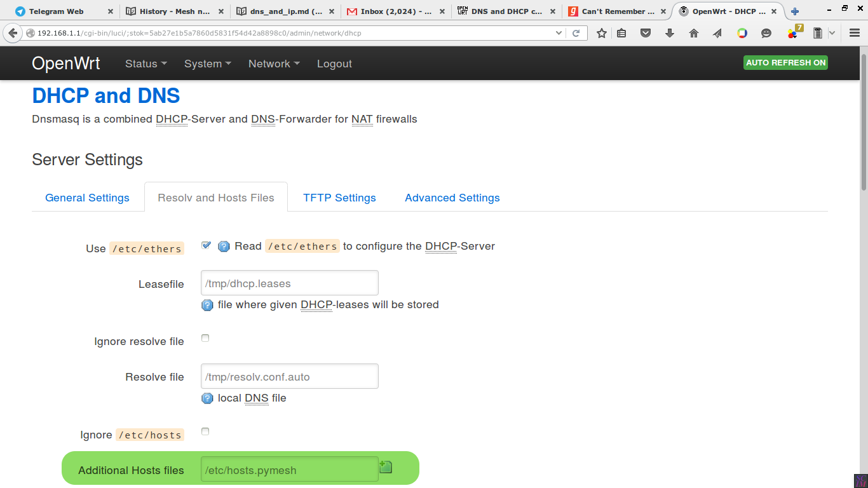Uncheck the Use /etc/ethers checkbox
The width and height of the screenshot is (868, 488).
point(206,245)
